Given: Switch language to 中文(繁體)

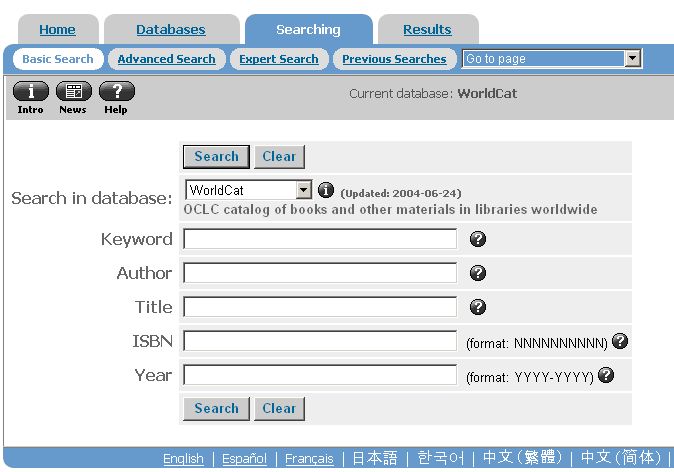Looking at the screenshot, I should click(x=522, y=457).
